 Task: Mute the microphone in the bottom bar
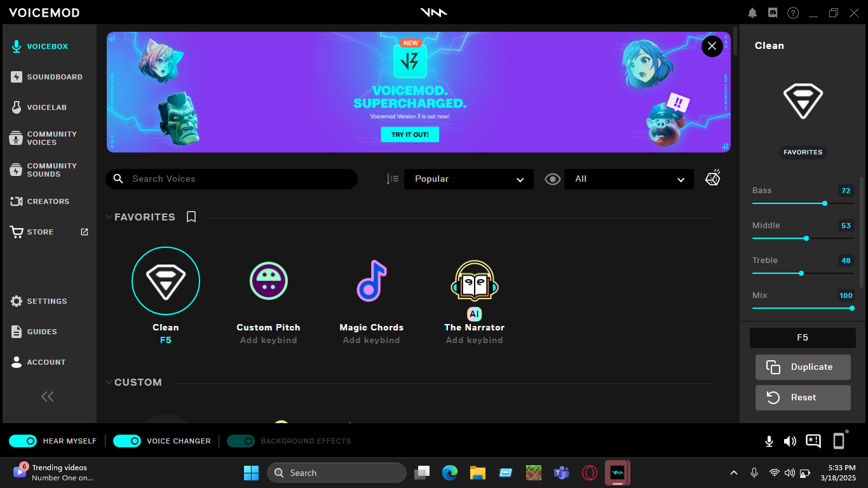769,441
